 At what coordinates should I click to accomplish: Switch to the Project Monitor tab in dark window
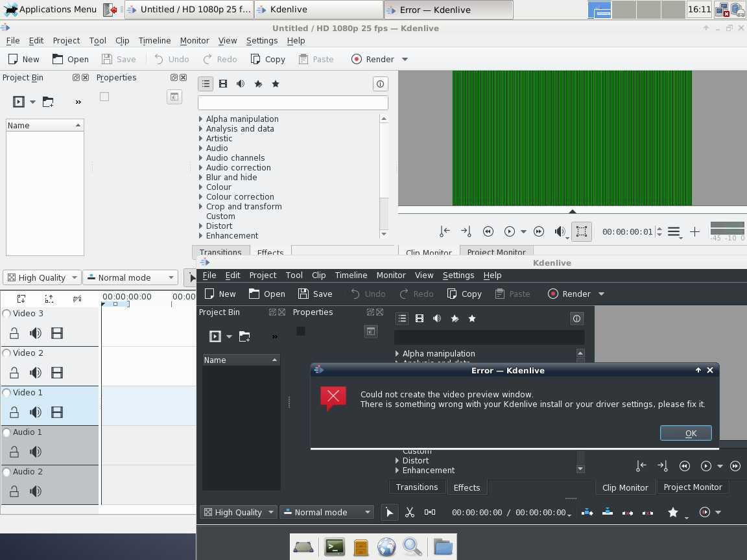[x=692, y=487]
